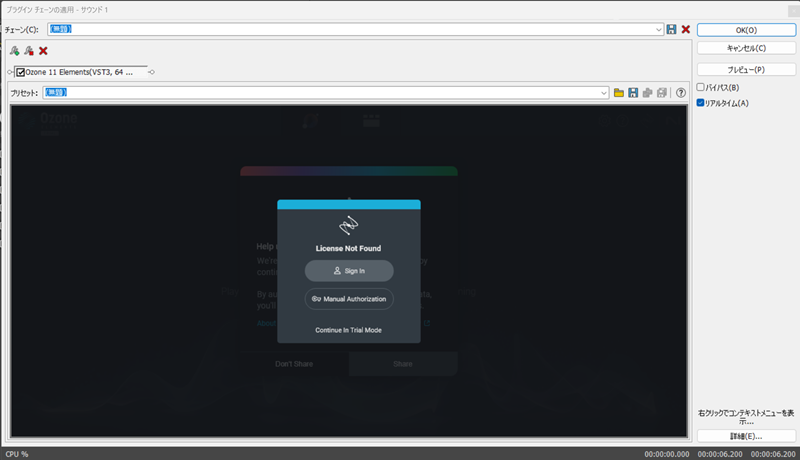Image resolution: width=800 pixels, height=460 pixels.
Task: Uncheck the リアルタイム(A) realtime checkbox
Action: [x=701, y=103]
